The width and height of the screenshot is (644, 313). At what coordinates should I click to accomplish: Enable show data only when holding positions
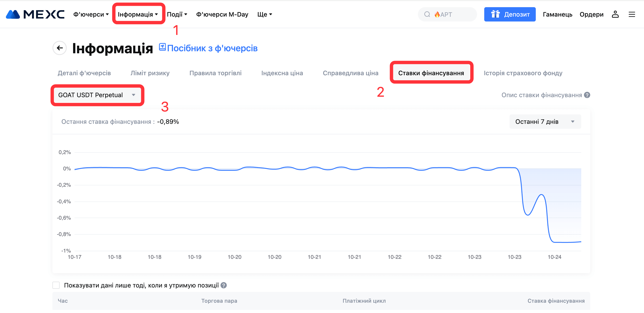pyautogui.click(x=56, y=285)
